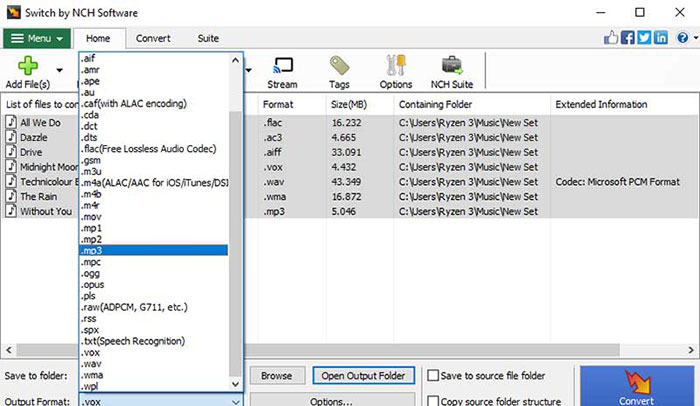Click Open Output Folder button
This screenshot has height=406, width=700.
[363, 376]
